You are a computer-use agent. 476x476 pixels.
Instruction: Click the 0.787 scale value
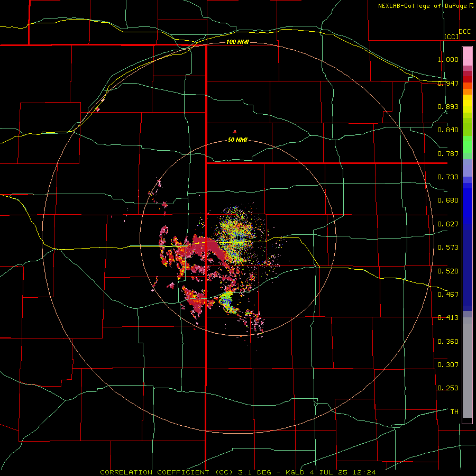click(448, 153)
